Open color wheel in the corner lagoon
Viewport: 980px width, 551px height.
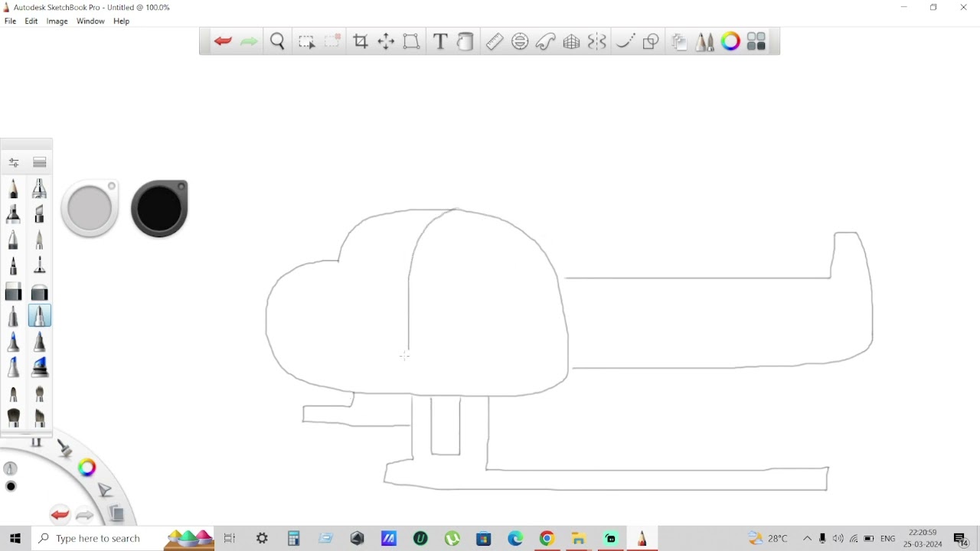tap(87, 467)
